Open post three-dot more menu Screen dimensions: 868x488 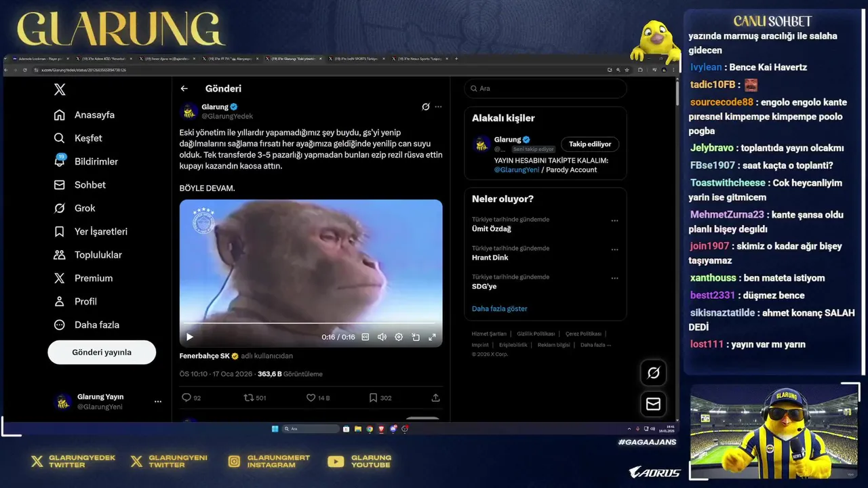click(438, 107)
